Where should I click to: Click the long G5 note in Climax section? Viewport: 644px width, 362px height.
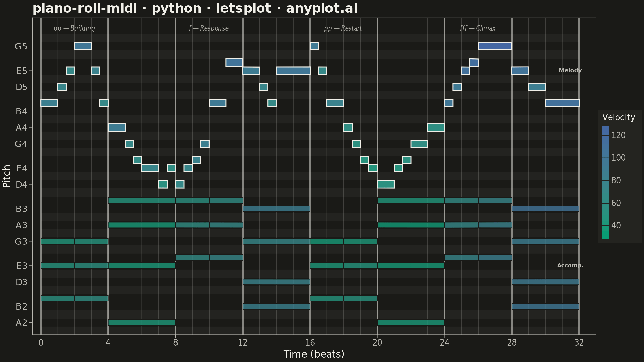coord(495,46)
